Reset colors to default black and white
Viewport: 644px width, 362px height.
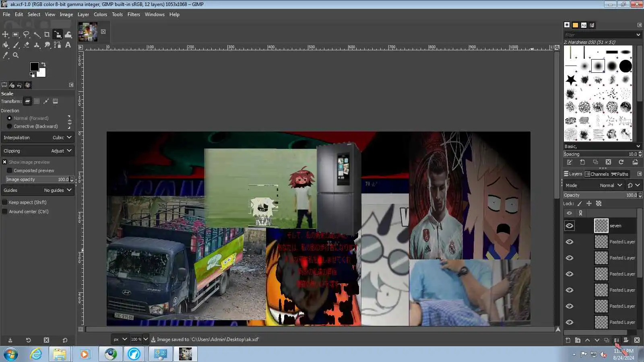[x=32, y=74]
